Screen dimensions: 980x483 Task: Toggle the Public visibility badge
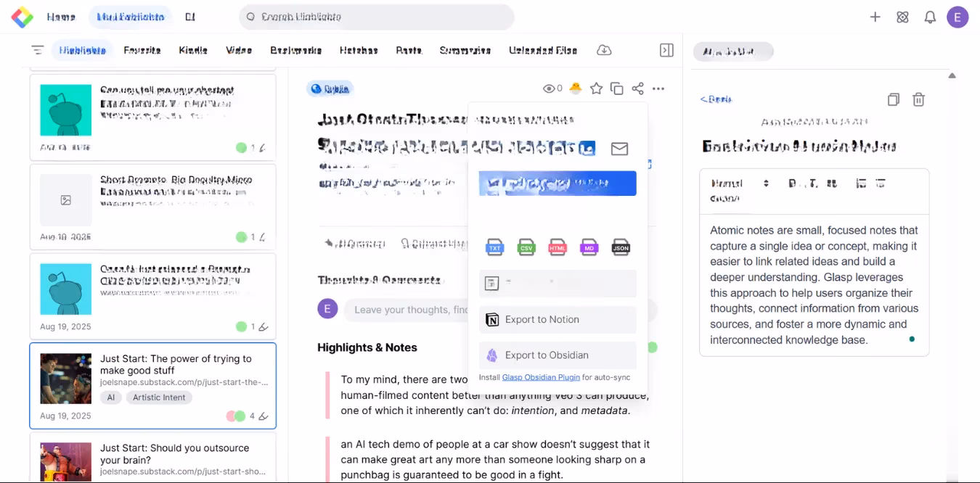(330, 88)
